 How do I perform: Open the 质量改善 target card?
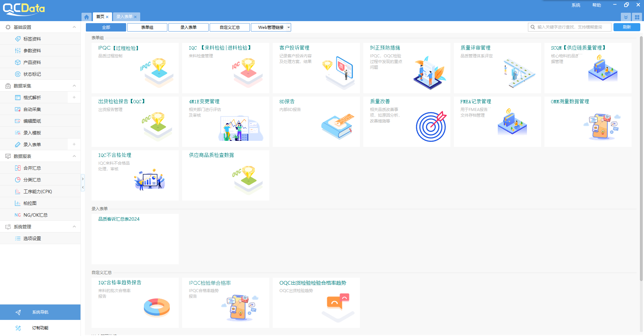pyautogui.click(x=407, y=122)
